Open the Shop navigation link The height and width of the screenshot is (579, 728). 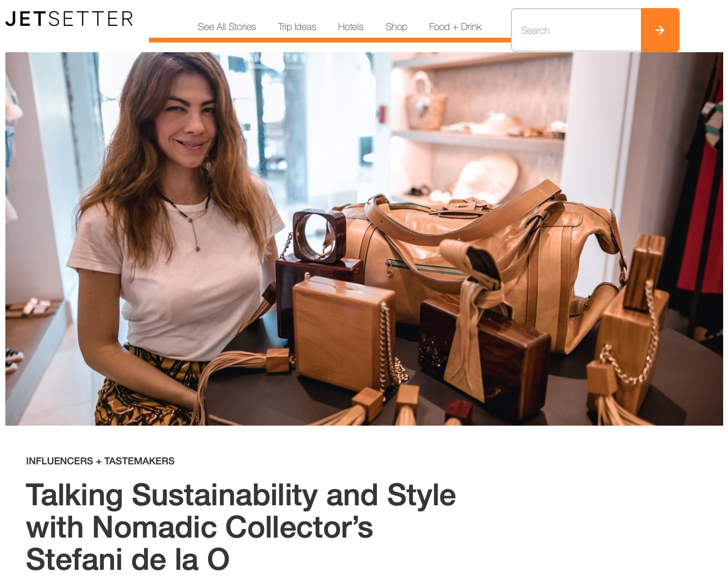tap(396, 27)
